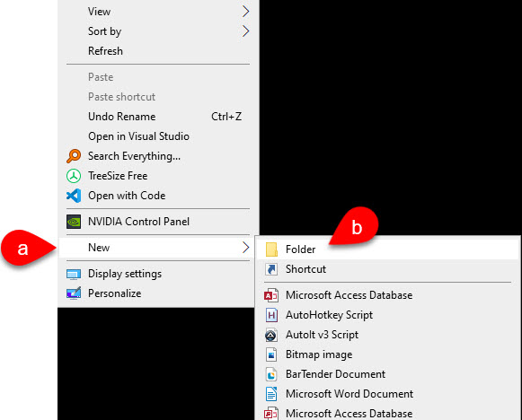
Task: Click the TreeSize Free green icon
Action: tap(74, 176)
